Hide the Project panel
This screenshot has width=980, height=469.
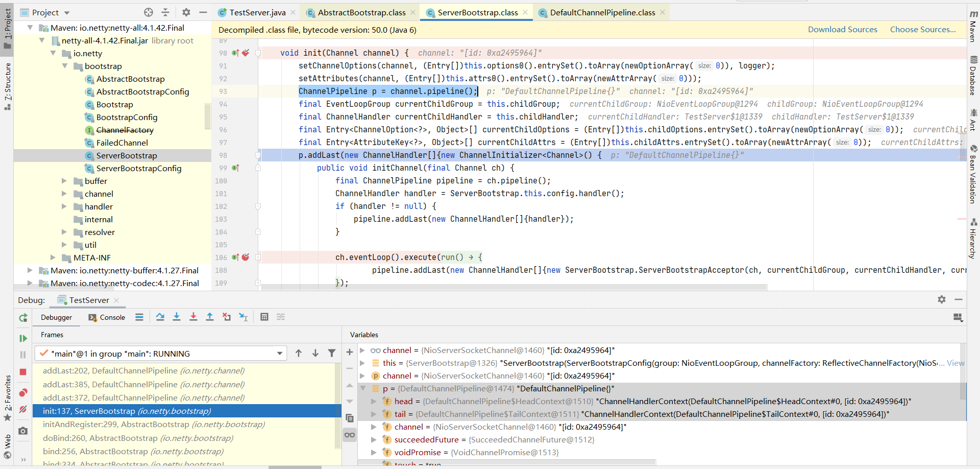point(203,12)
